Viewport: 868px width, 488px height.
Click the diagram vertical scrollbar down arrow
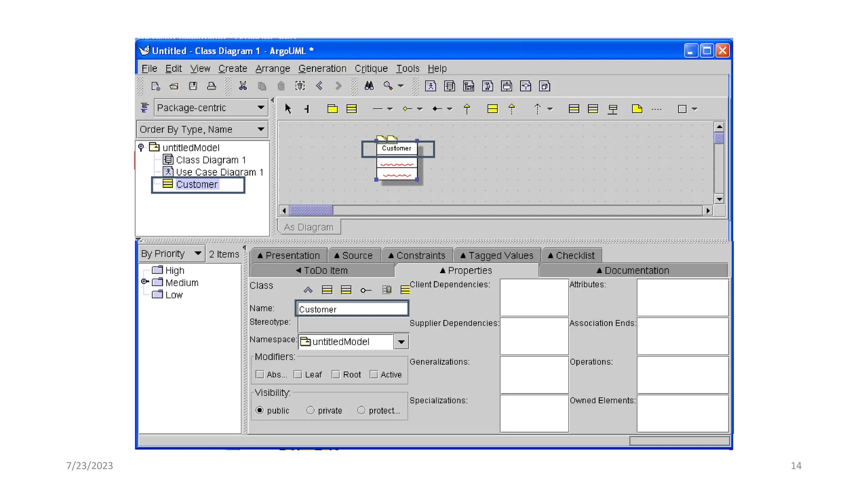click(719, 199)
